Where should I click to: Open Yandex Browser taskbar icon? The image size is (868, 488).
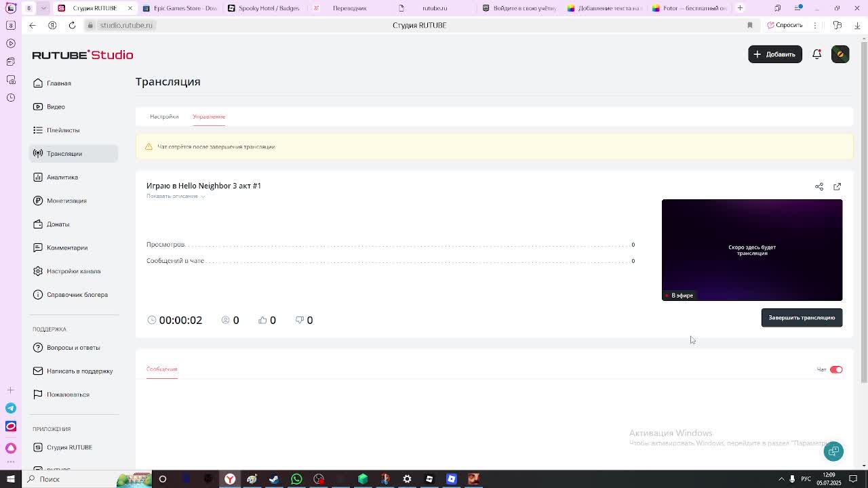(x=230, y=479)
